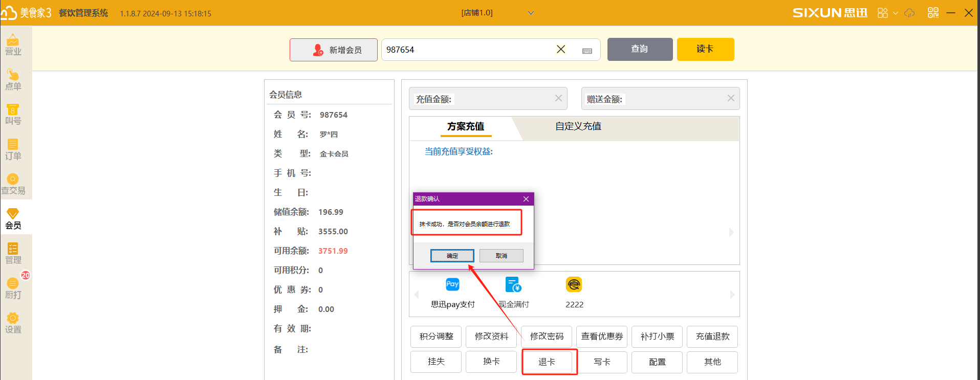Open the 点单 (Order) sidebar icon
980x380 pixels.
(x=13, y=80)
